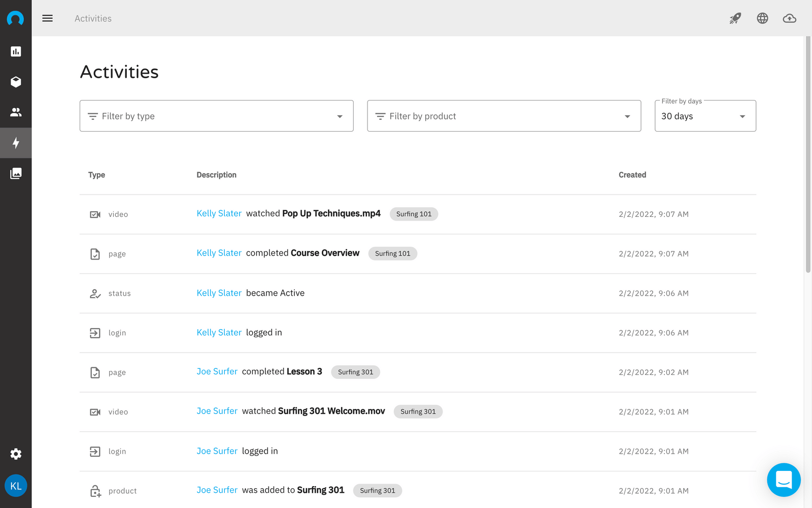Expand the Filter by product dropdown
Image resolution: width=812 pixels, height=508 pixels.
coord(503,116)
